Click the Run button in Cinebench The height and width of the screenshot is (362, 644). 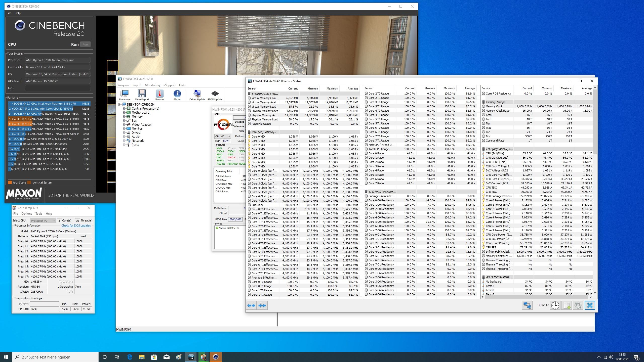[85, 44]
